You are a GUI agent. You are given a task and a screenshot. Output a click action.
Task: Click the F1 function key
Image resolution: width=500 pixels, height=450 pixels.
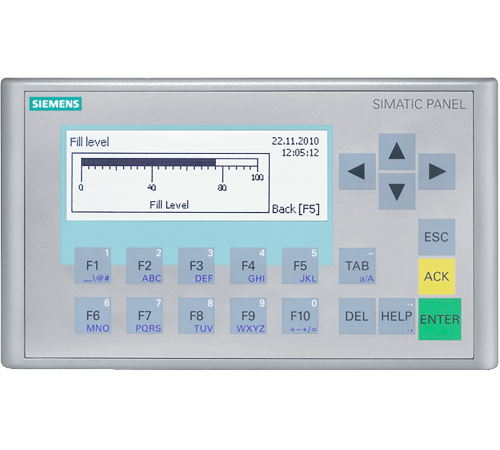coord(93,266)
